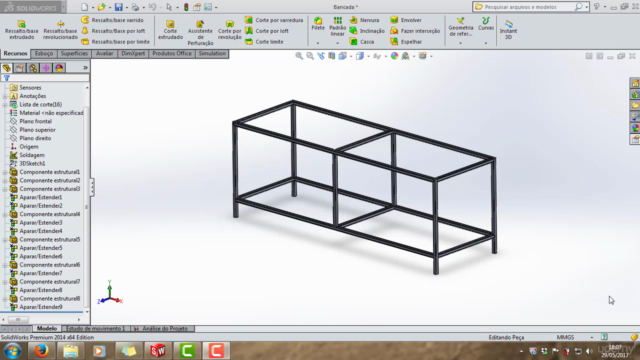The width and height of the screenshot is (640, 360).
Task: Click the open file icon
Action: point(101,7)
